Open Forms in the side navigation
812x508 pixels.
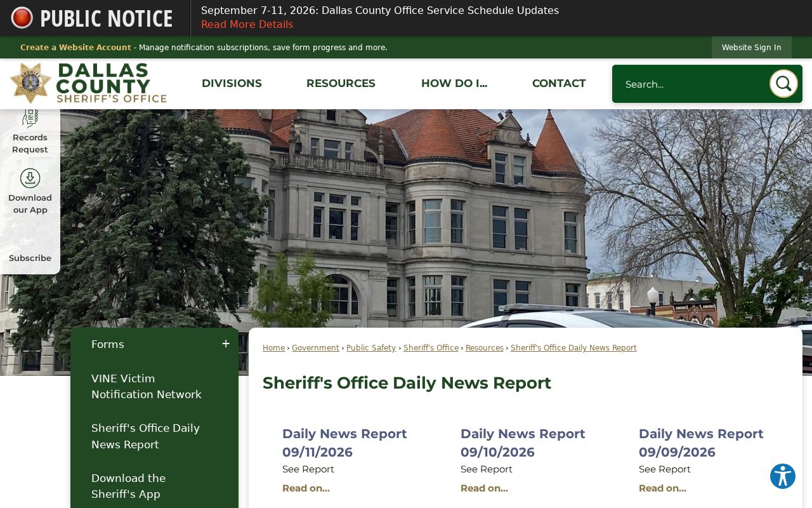tap(108, 344)
